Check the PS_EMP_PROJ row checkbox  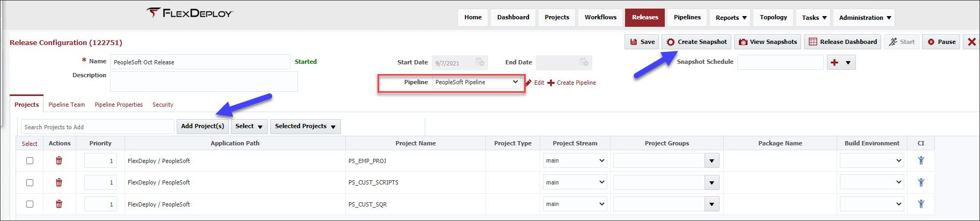click(30, 160)
